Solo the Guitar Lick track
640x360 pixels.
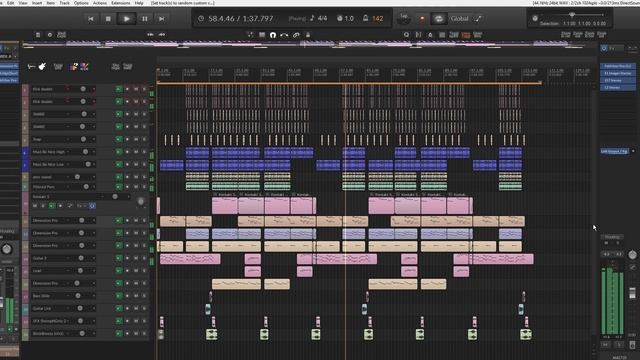click(144, 309)
